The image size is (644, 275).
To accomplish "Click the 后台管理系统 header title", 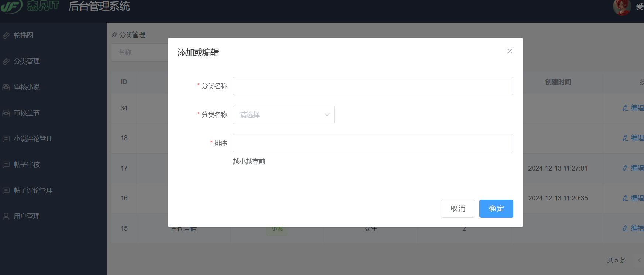I will pos(99,6).
